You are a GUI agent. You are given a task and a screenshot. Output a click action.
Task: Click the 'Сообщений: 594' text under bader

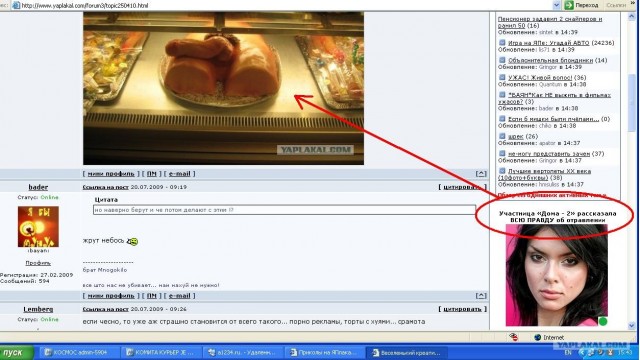pos(25,281)
